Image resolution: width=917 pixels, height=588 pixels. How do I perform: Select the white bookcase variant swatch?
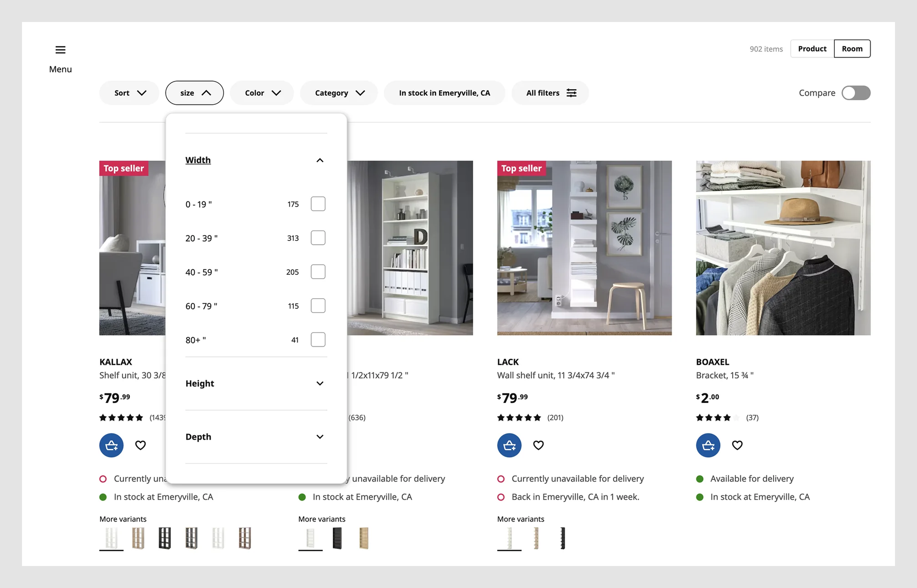click(x=310, y=538)
